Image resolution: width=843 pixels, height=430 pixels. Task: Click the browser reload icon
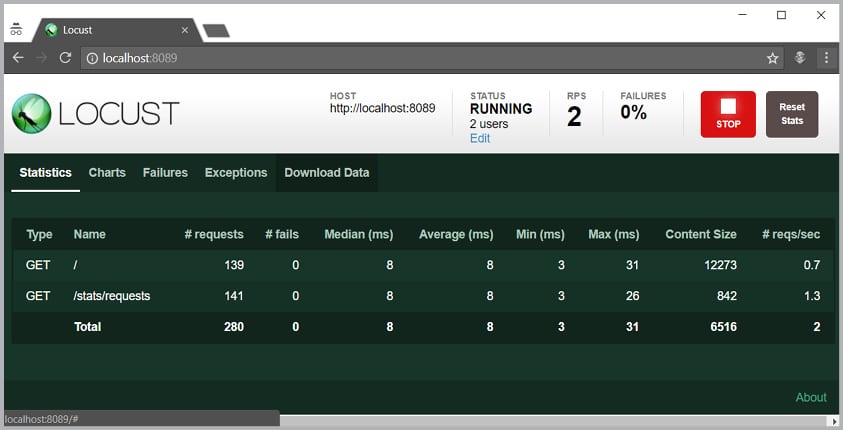coord(65,58)
